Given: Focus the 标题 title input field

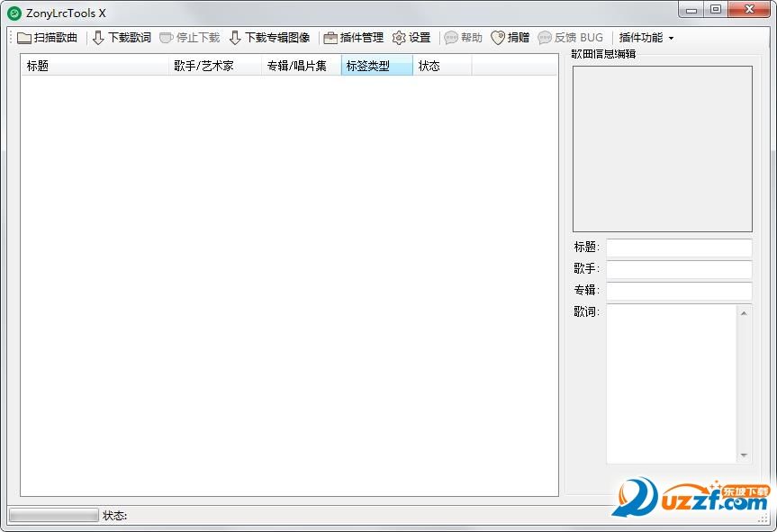Looking at the screenshot, I should 679,248.
